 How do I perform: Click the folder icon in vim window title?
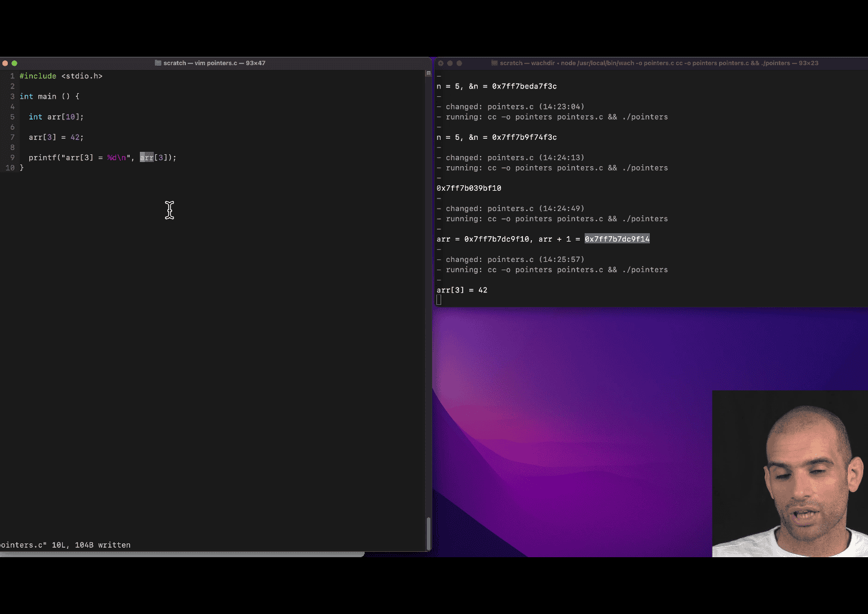(158, 63)
